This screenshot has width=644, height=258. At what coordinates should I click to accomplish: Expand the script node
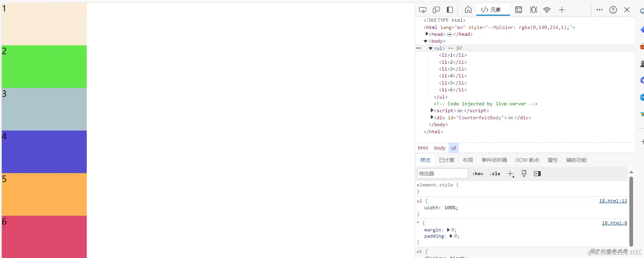[432, 110]
